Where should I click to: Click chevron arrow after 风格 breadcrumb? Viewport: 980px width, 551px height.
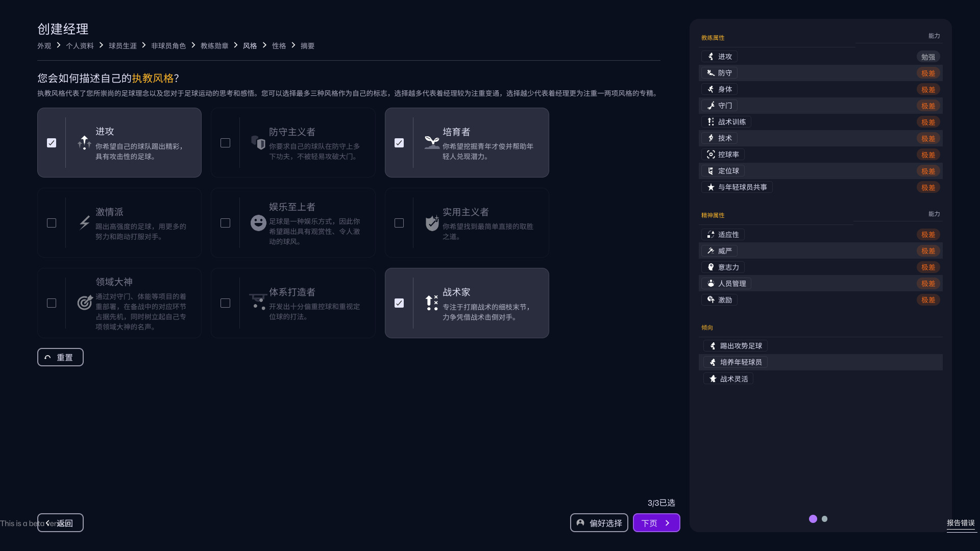coord(264,45)
